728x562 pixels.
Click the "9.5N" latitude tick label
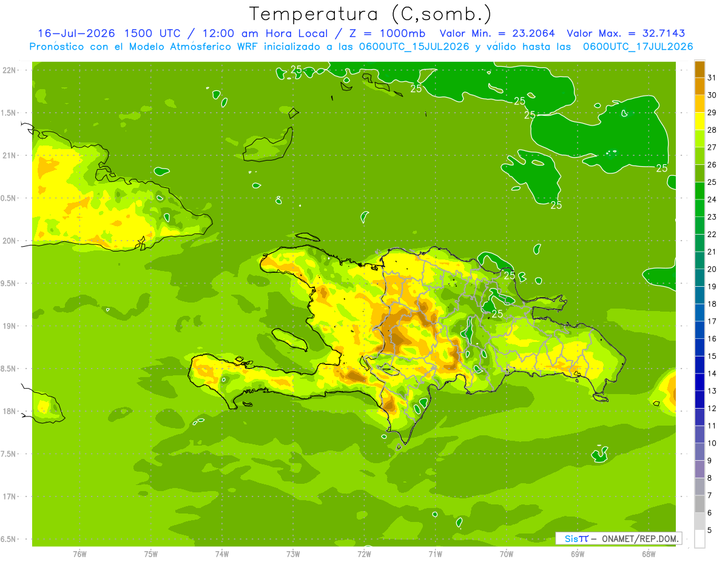pyautogui.click(x=8, y=283)
